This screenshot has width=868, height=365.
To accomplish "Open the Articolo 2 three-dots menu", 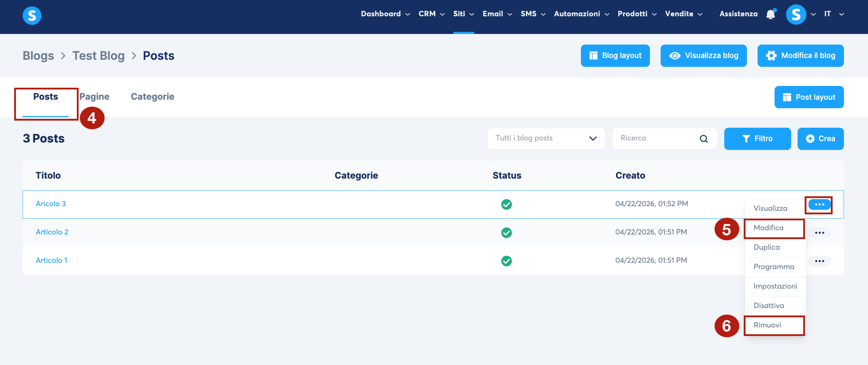I will click(820, 232).
